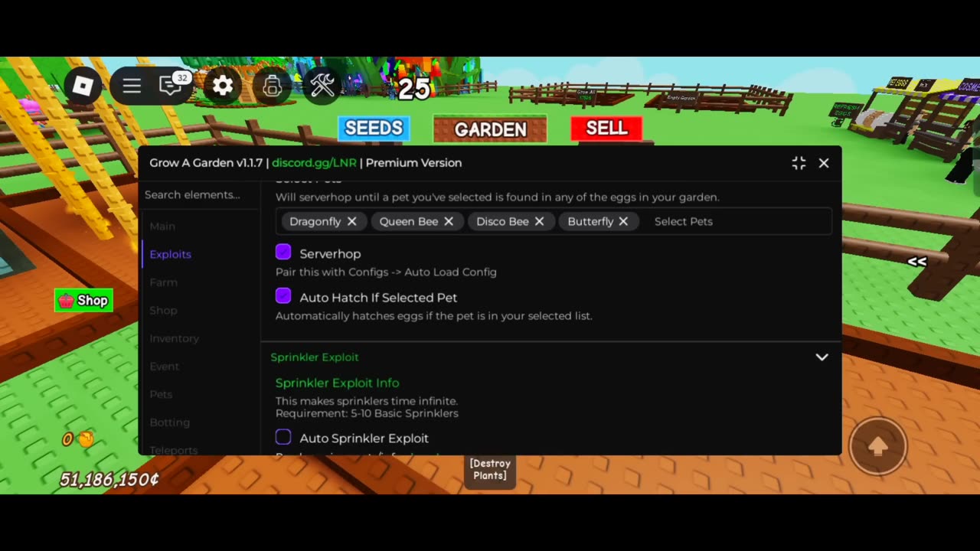Tap the round jump arrow button

(x=877, y=446)
